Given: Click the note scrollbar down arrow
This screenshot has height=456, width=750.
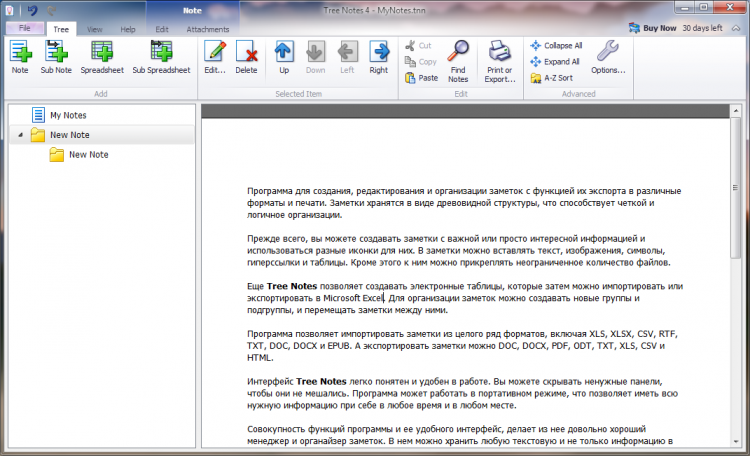Looking at the screenshot, I should coord(736,442).
